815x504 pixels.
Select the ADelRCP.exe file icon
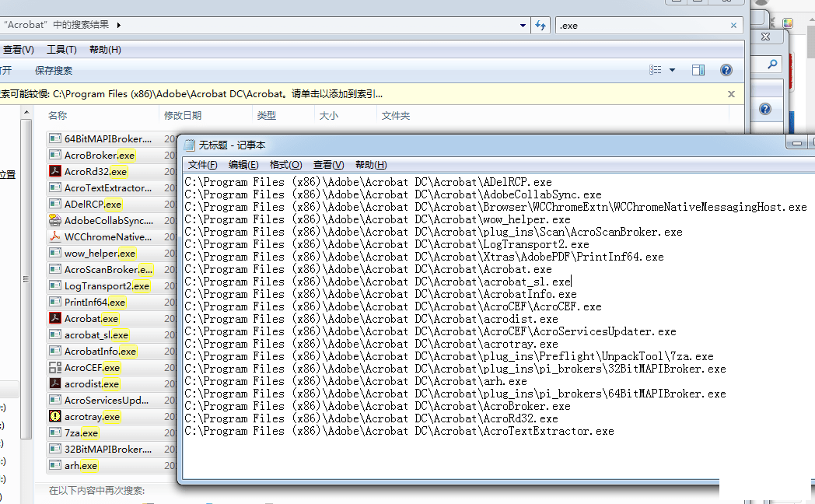coord(55,205)
